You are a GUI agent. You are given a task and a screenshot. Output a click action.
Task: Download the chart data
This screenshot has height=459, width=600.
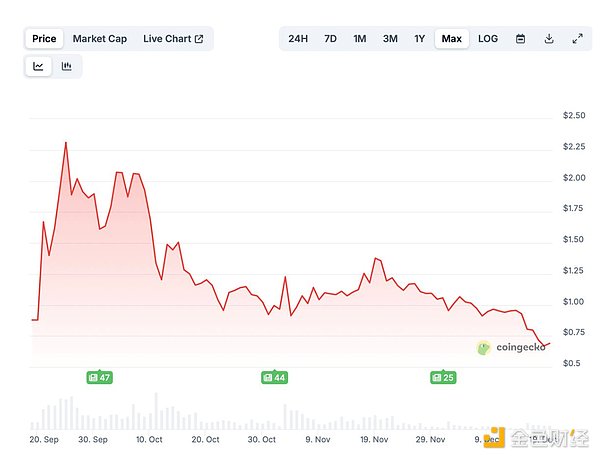tap(549, 39)
